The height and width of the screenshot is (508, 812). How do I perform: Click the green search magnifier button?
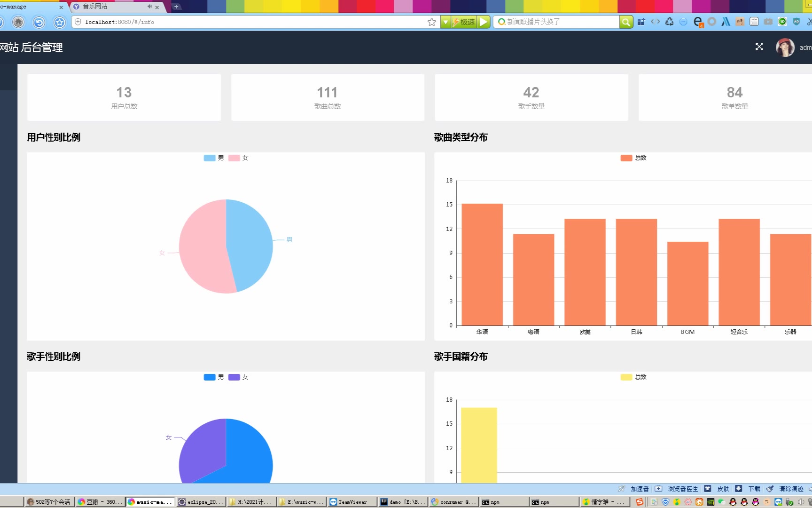[x=626, y=22]
